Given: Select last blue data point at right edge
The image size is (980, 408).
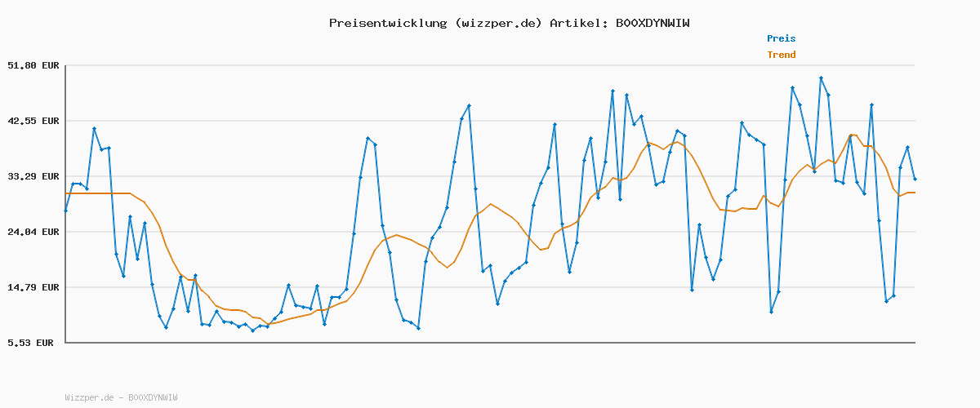Looking at the screenshot, I should pos(915,179).
